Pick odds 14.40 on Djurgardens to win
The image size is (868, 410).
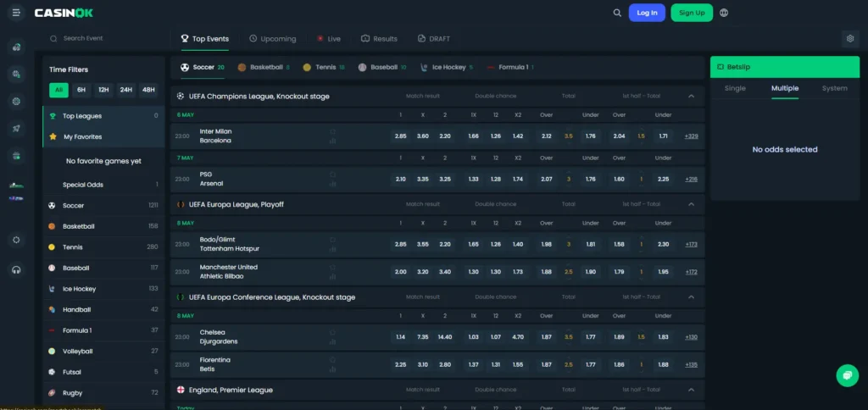(x=445, y=337)
